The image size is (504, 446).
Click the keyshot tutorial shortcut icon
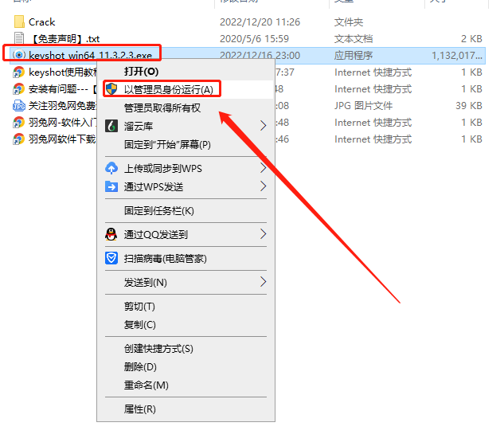click(x=18, y=72)
